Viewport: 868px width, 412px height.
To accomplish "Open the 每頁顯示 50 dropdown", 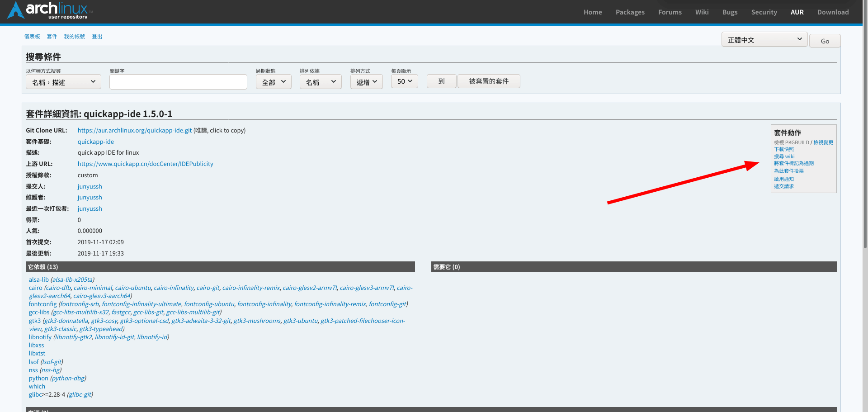I will pos(405,81).
